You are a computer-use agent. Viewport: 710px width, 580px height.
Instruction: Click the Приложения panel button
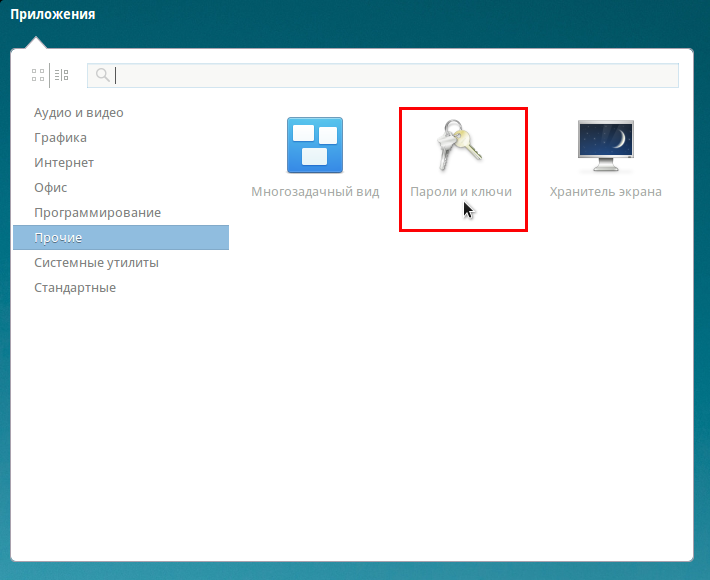[x=53, y=14]
